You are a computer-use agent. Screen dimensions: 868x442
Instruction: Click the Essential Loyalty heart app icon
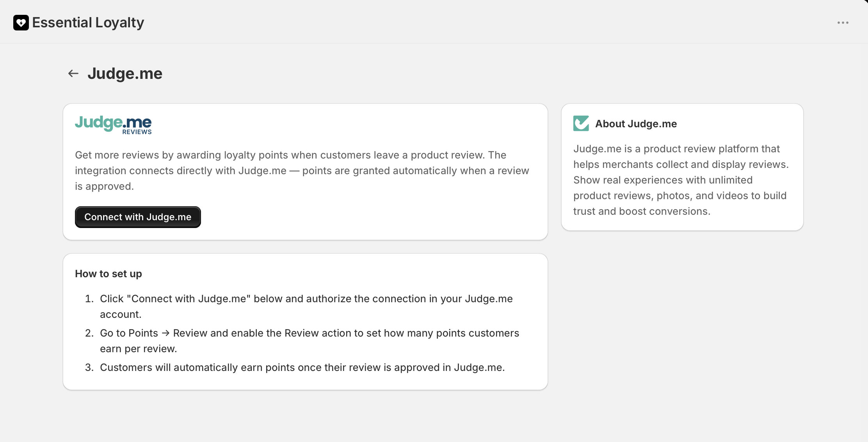pyautogui.click(x=21, y=23)
